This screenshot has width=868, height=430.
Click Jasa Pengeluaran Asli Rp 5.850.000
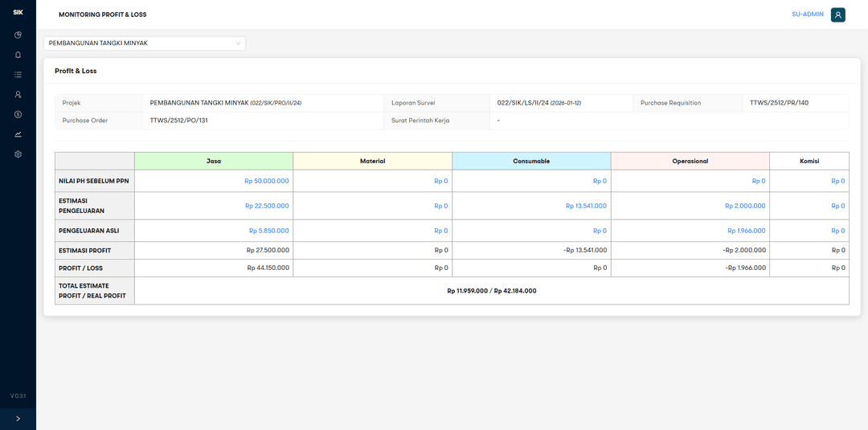pos(268,231)
